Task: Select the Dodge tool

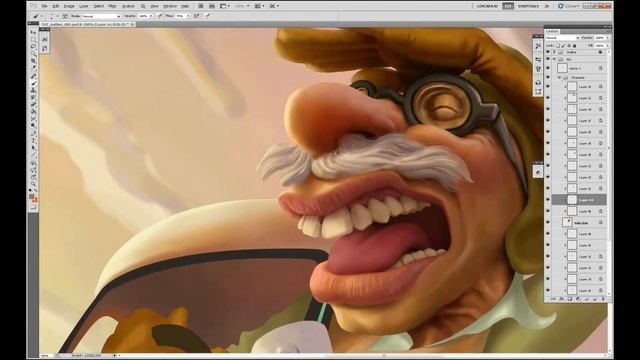Action: click(x=33, y=126)
